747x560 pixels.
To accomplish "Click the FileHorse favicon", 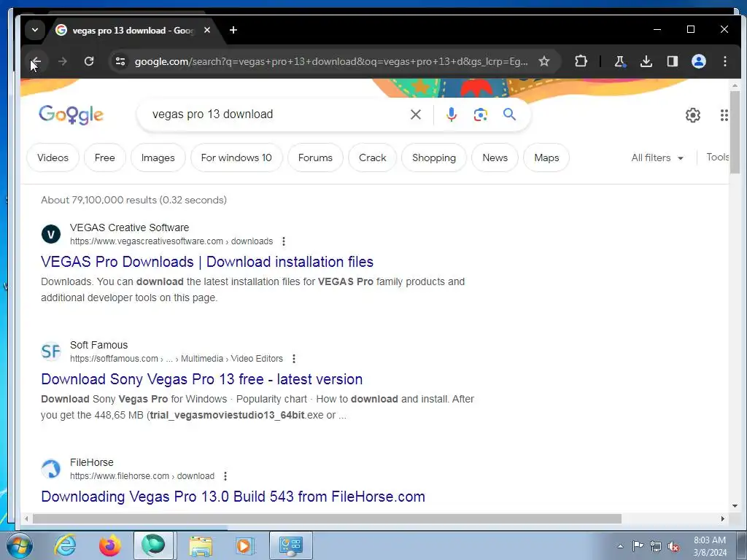I will pos(51,469).
